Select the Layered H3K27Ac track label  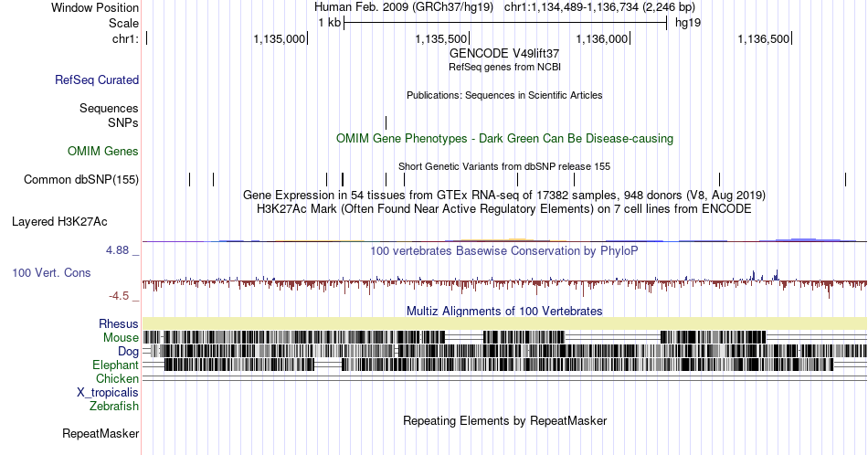click(59, 221)
